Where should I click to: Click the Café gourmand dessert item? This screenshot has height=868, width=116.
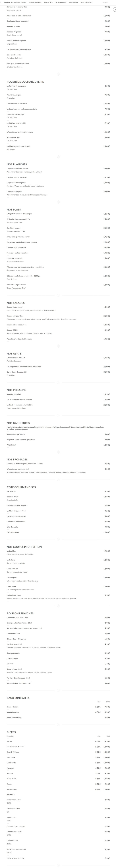click(13, 532)
